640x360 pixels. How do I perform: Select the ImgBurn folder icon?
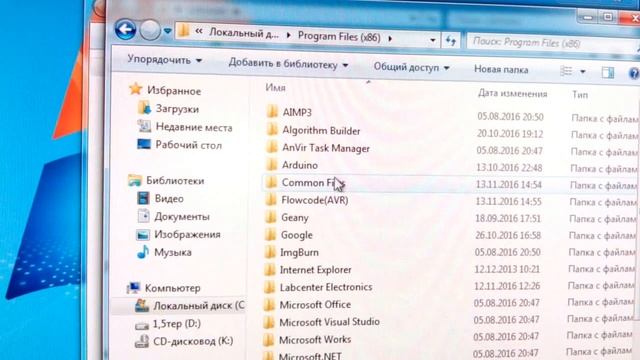[270, 252]
